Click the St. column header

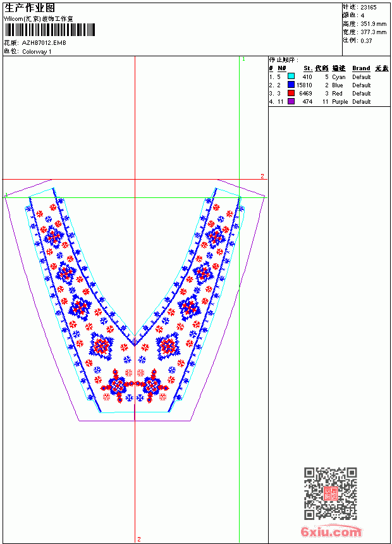tap(308, 68)
